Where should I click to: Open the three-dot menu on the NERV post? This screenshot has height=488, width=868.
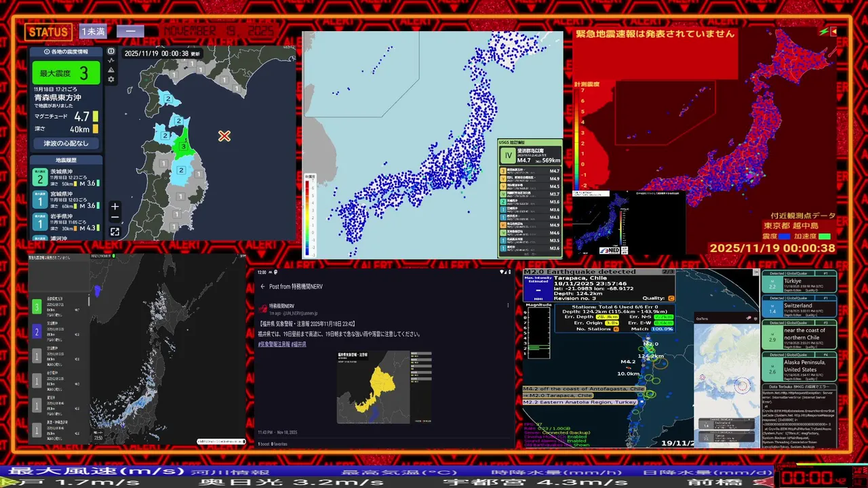508,306
